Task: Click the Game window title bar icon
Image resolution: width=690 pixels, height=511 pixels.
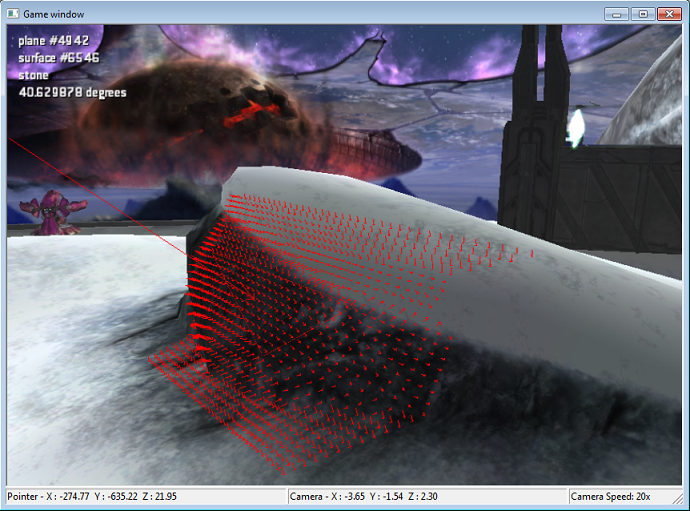Action: pos(13,14)
